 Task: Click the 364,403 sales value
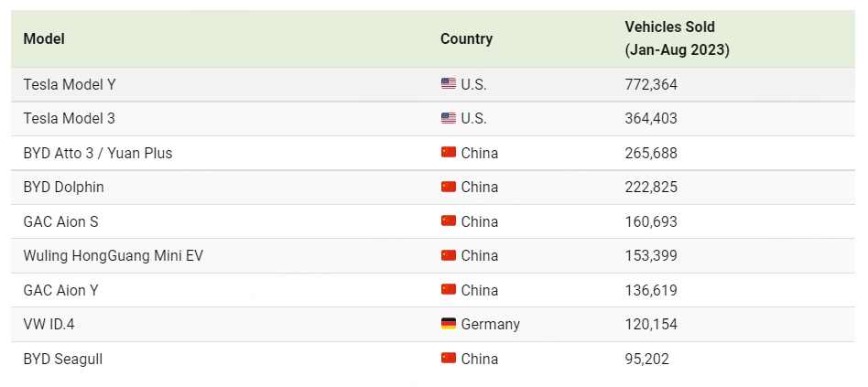point(651,119)
